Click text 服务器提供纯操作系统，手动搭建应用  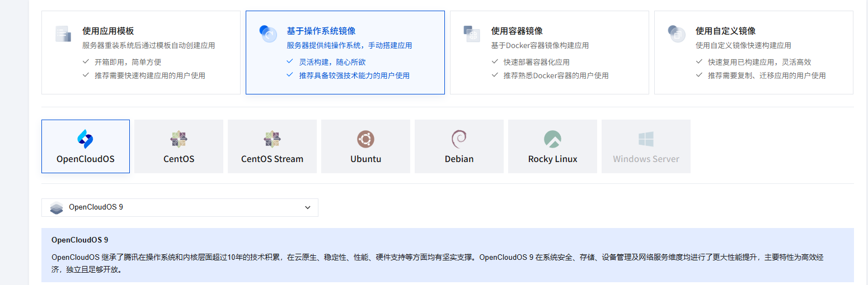click(x=349, y=45)
